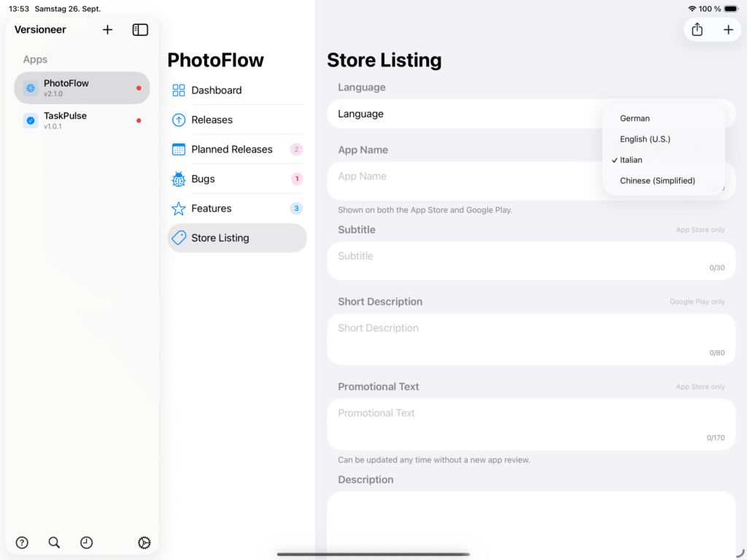Open the Features section
The height and width of the screenshot is (560, 747).
click(x=237, y=209)
